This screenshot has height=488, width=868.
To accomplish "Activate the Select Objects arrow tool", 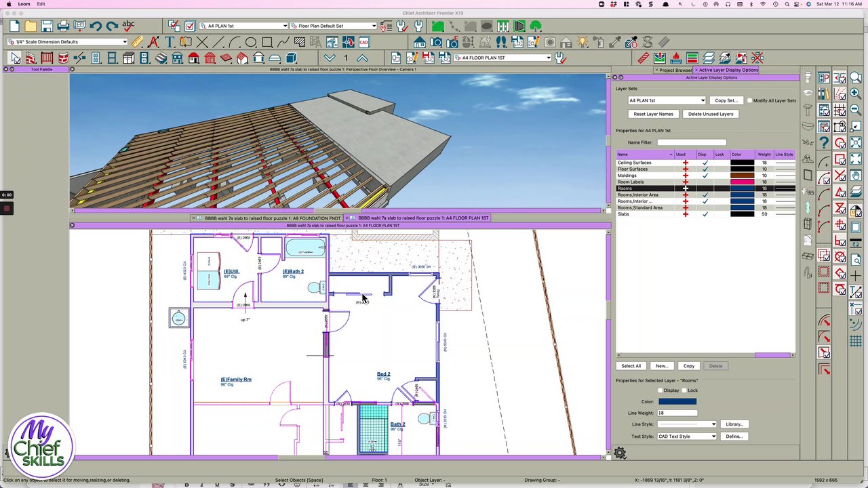I will 15,58.
